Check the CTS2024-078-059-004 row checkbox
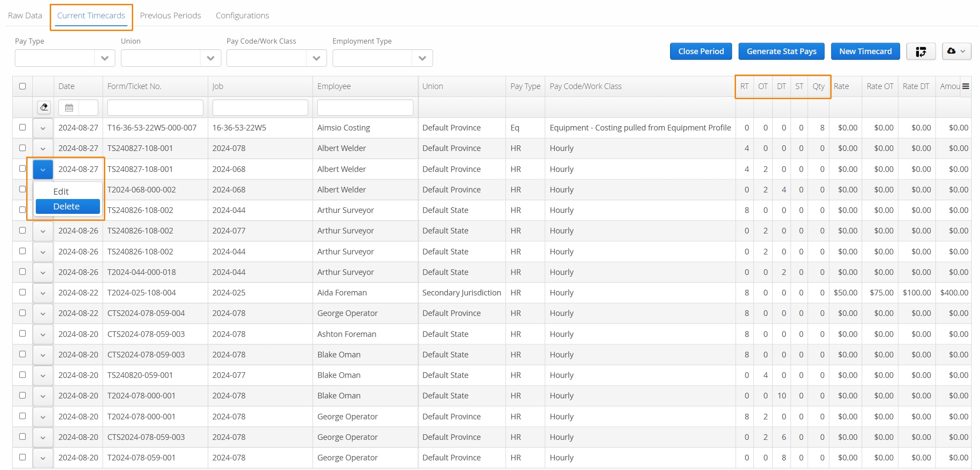This screenshot has width=980, height=470. 22,313
